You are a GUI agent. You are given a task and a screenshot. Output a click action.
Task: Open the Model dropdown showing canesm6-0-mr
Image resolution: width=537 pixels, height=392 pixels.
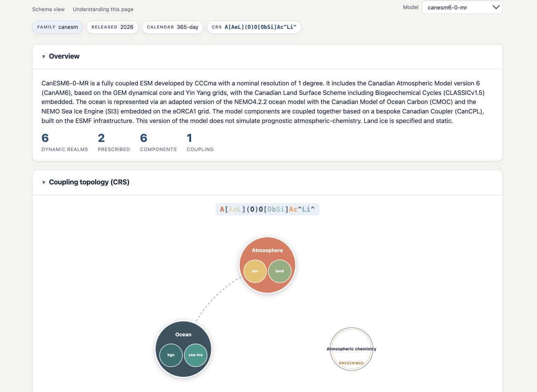462,7
